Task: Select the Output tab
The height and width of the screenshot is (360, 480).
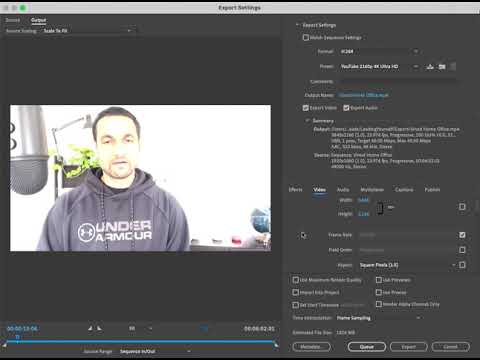Action: (x=38, y=20)
